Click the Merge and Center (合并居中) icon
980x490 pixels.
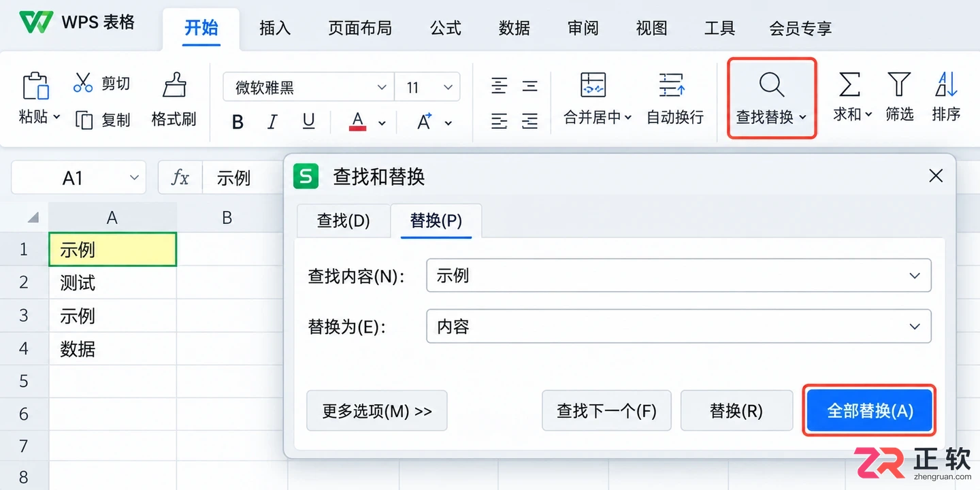tap(593, 86)
